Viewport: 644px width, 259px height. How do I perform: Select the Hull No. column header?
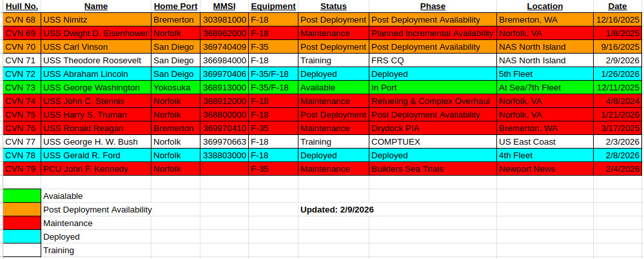pyautogui.click(x=22, y=6)
